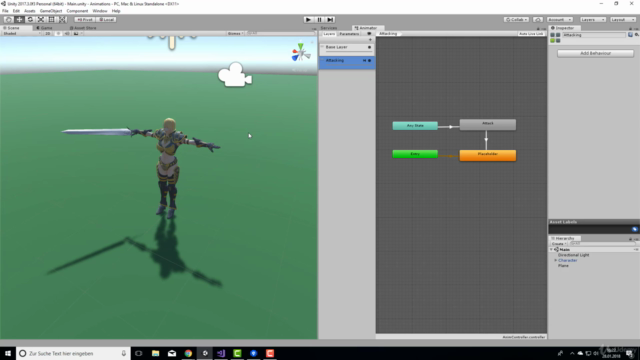Select the Attack state node

coord(488,124)
